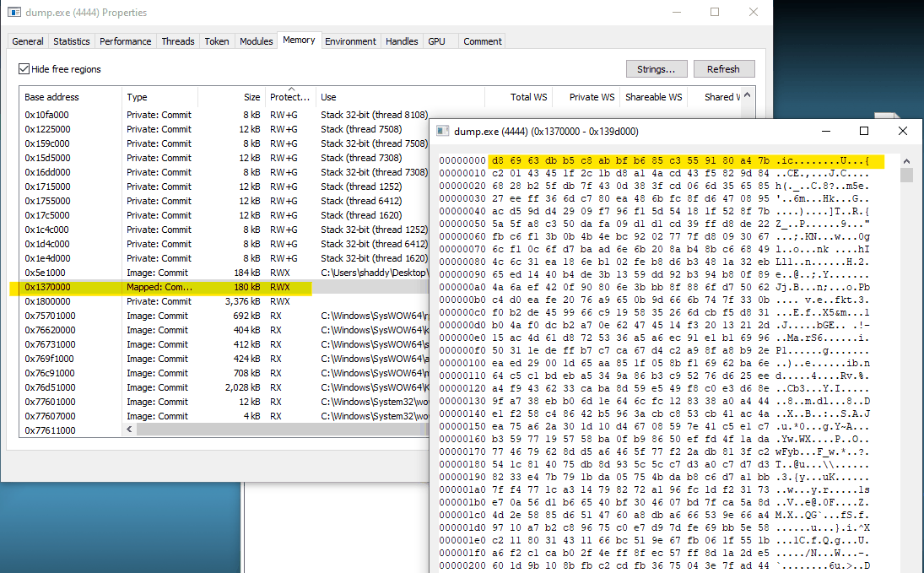
Task: Select the 0x76d51000 region of 2,028 kB
Action: [x=224, y=387]
